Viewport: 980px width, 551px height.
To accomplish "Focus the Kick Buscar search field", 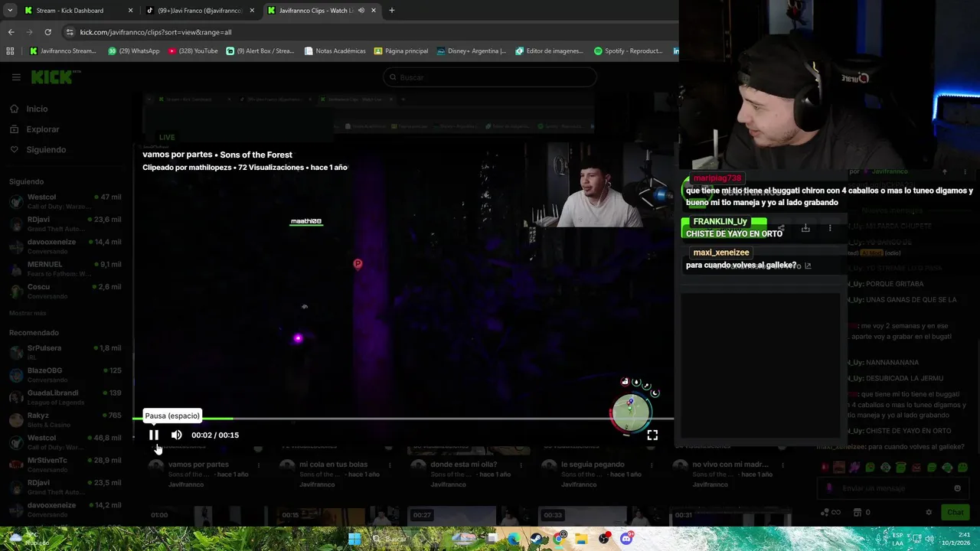I will 489,77.
